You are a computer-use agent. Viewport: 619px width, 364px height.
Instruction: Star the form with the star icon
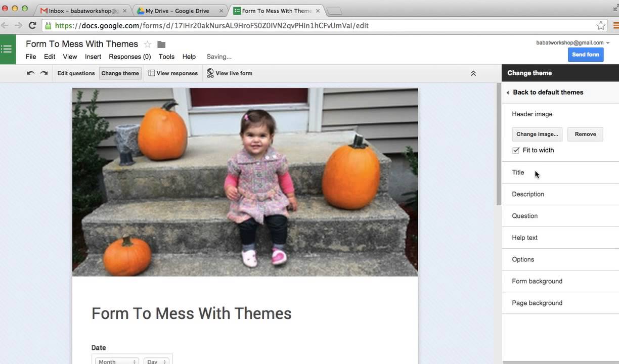pos(147,44)
